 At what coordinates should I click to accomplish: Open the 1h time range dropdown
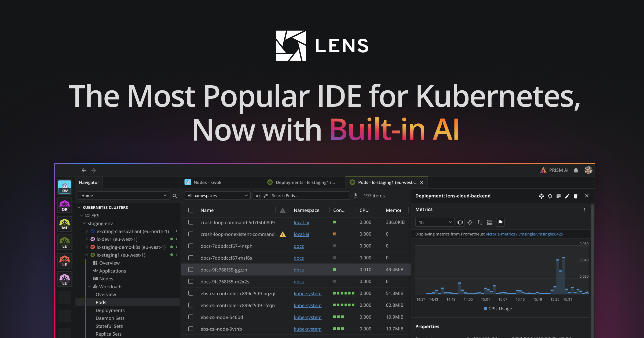click(x=435, y=222)
